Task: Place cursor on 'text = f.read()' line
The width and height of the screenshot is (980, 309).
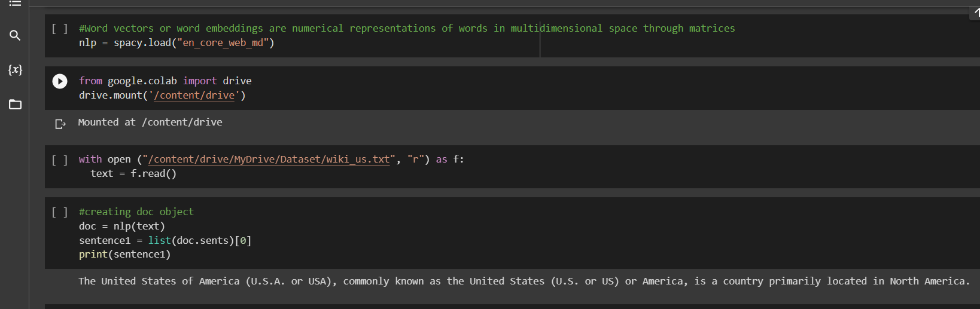Action: click(x=133, y=173)
